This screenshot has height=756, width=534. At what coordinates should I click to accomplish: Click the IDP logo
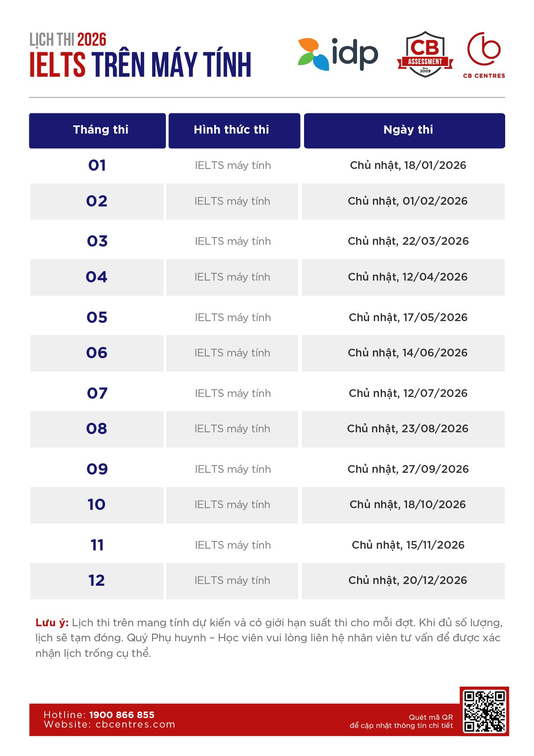[338, 54]
